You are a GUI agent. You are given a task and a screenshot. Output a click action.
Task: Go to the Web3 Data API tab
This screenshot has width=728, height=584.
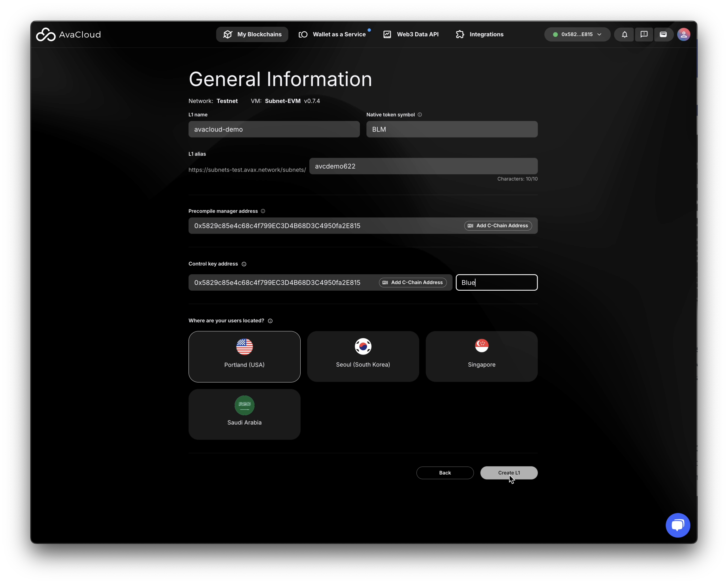pyautogui.click(x=411, y=34)
